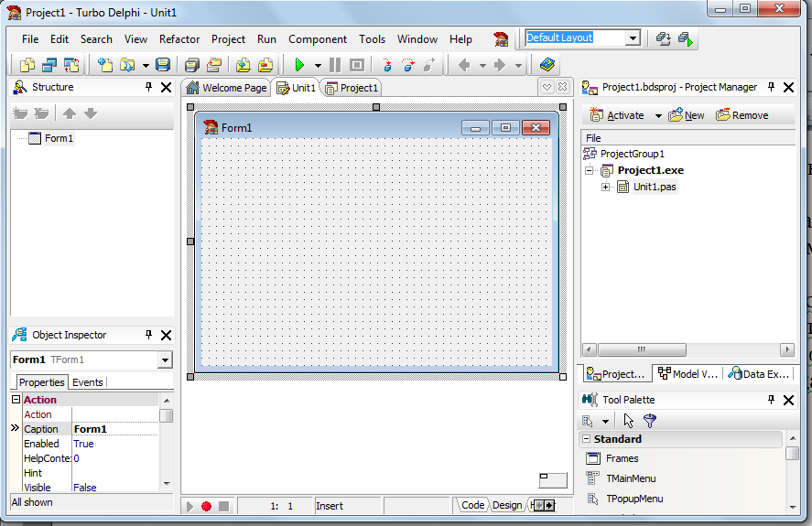The width and height of the screenshot is (812, 526).
Task: Click the Remove button in Project Manager
Action: click(x=742, y=115)
